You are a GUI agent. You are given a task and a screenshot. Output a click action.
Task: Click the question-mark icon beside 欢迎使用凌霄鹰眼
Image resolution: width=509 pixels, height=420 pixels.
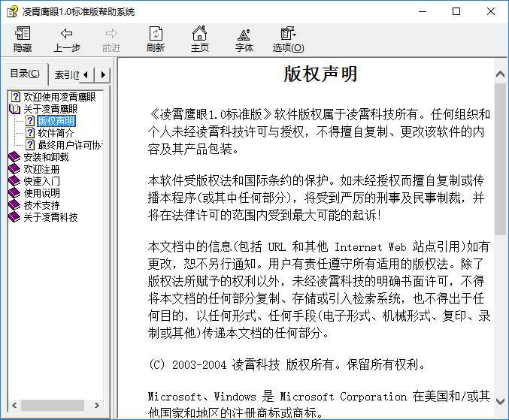click(16, 97)
